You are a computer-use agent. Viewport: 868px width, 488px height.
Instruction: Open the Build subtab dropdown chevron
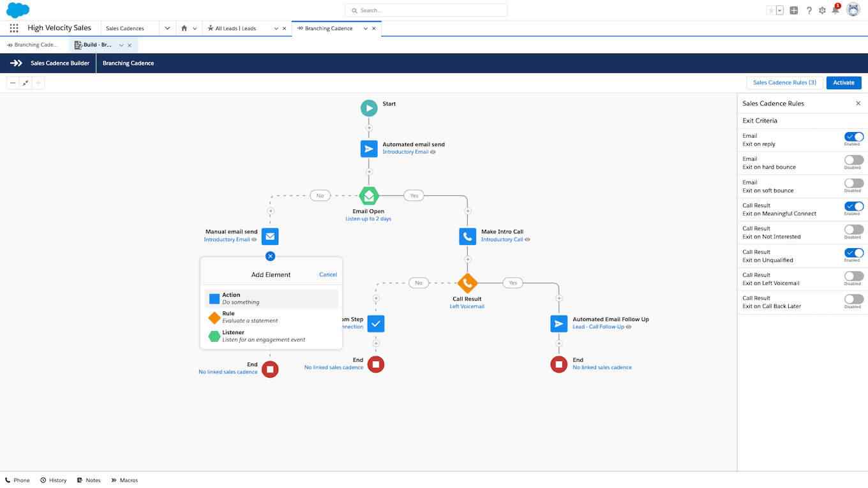(x=121, y=45)
